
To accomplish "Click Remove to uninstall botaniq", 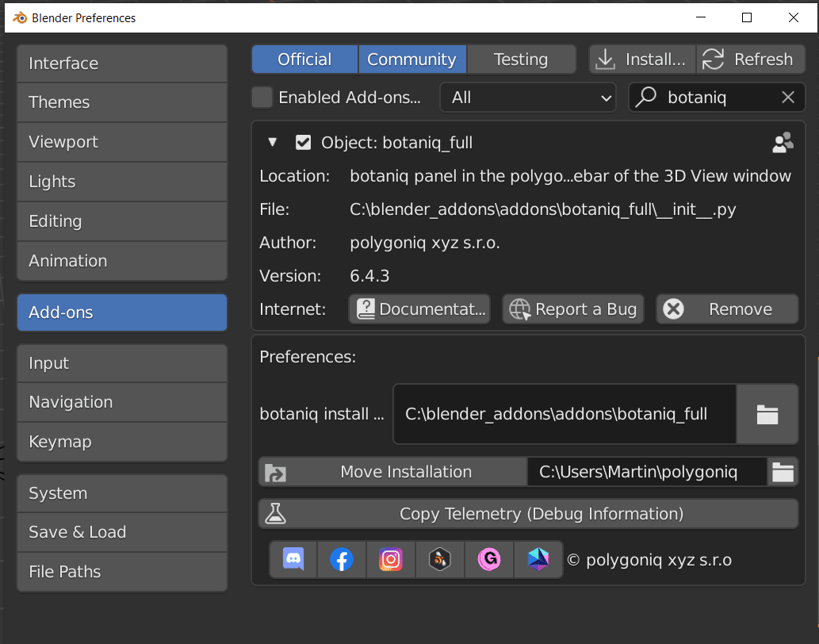I will click(x=727, y=309).
